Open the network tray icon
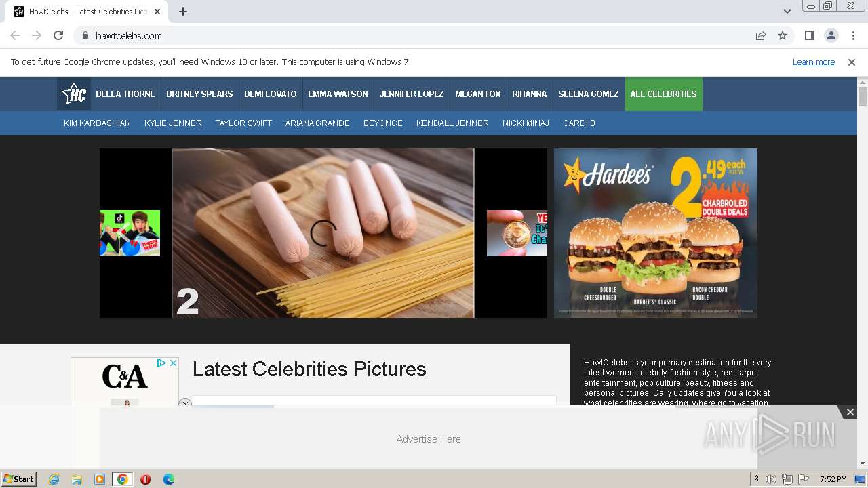This screenshot has width=868, height=488. [787, 479]
